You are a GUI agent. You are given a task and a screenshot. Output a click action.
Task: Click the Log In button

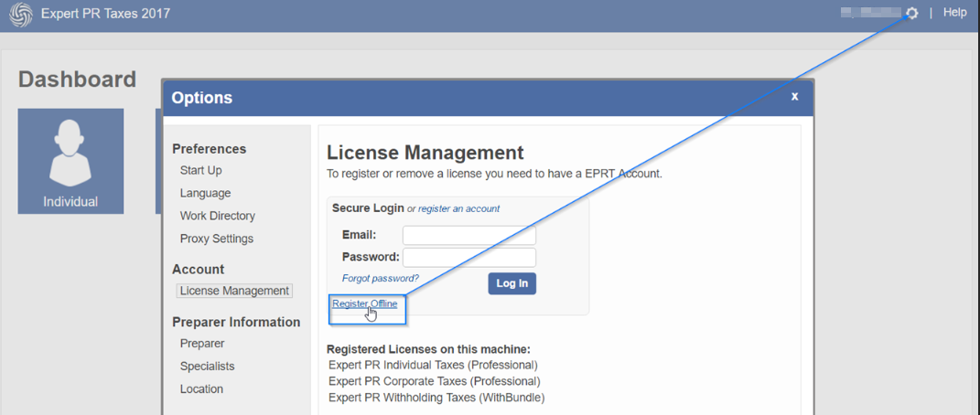512,283
